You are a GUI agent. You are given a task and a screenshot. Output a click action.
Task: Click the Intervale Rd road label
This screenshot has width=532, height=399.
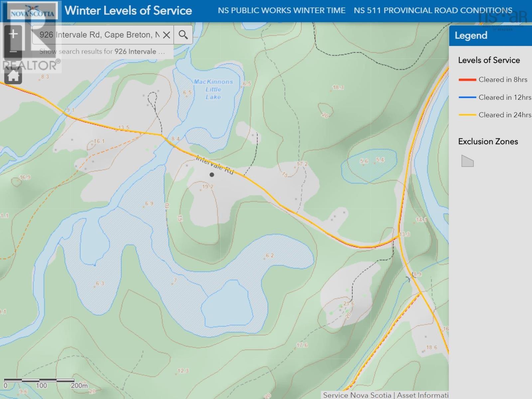click(x=215, y=165)
